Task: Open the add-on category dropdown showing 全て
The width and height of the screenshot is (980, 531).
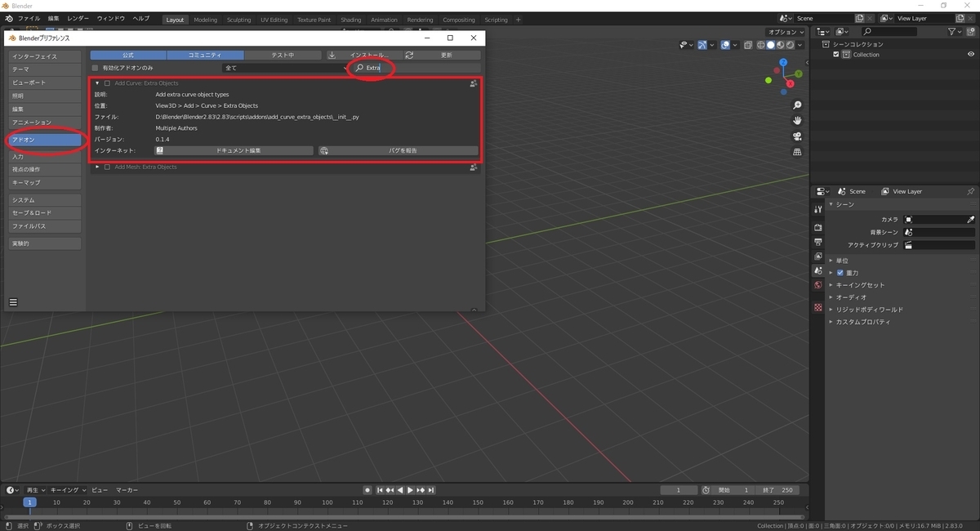Action: tap(287, 68)
